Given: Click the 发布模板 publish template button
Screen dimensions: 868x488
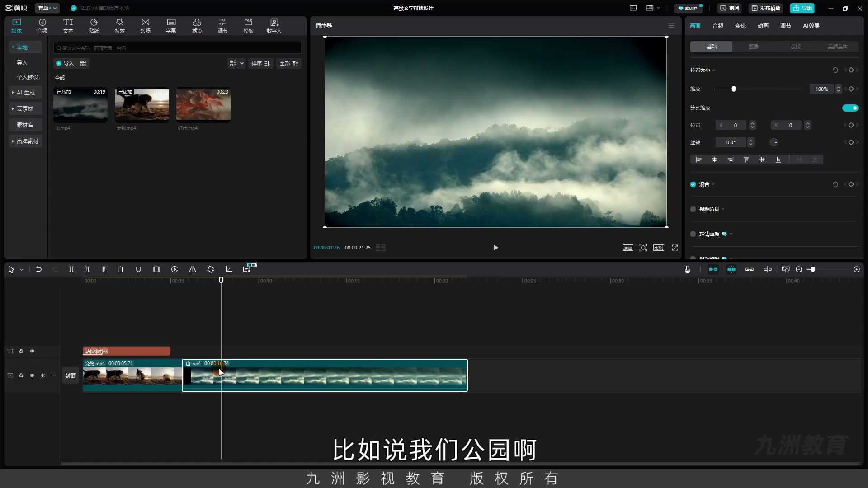Looking at the screenshot, I should (x=766, y=8).
